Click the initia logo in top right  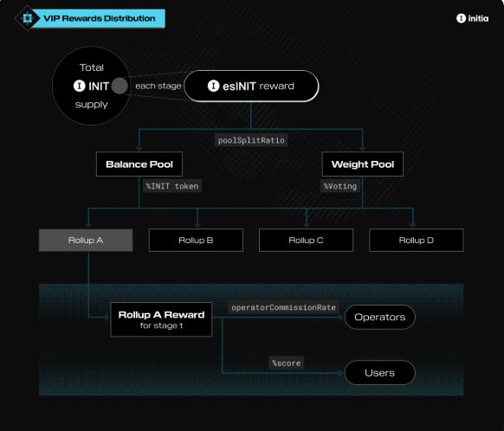click(x=472, y=18)
